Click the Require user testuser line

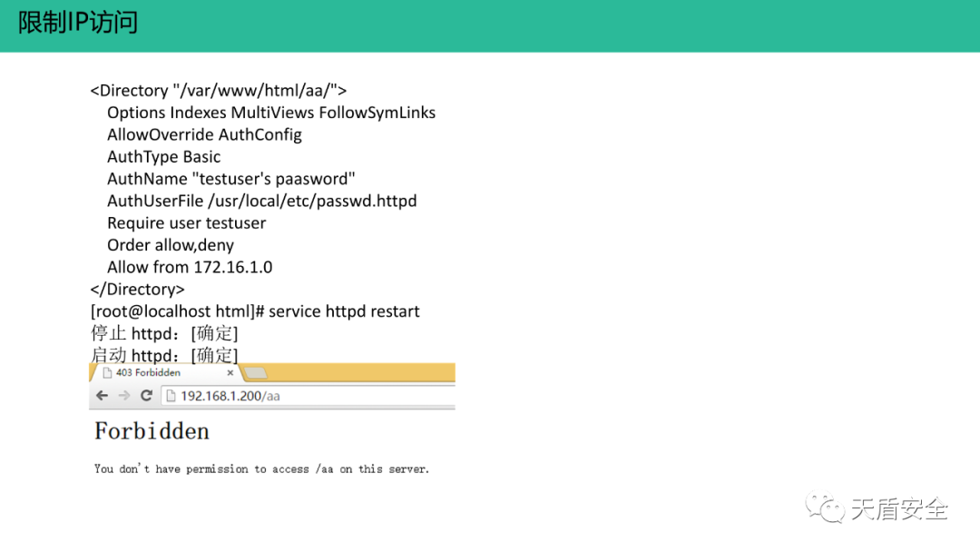click(186, 223)
